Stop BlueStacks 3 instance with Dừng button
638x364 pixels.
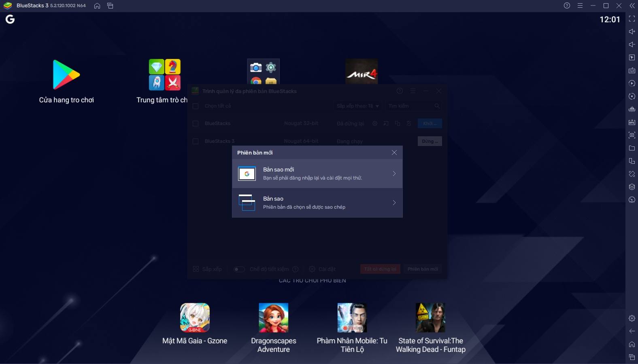tap(430, 141)
